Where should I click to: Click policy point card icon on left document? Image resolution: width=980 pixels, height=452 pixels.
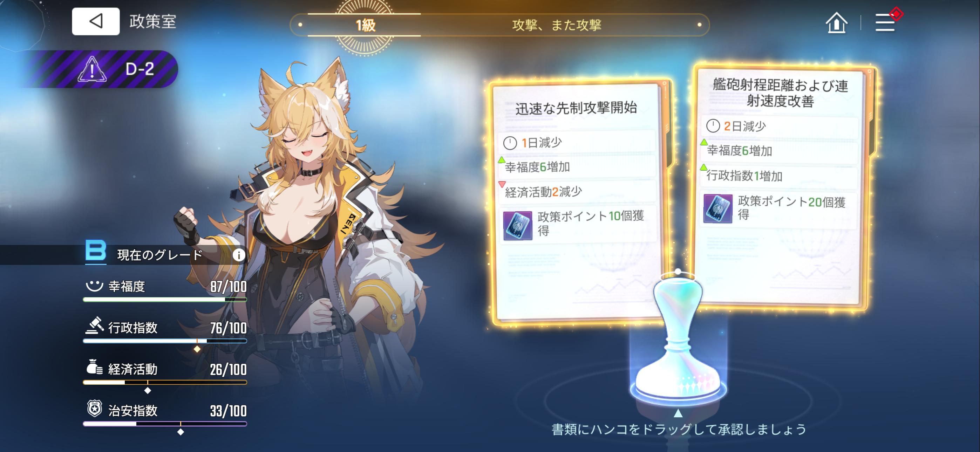[x=517, y=226]
